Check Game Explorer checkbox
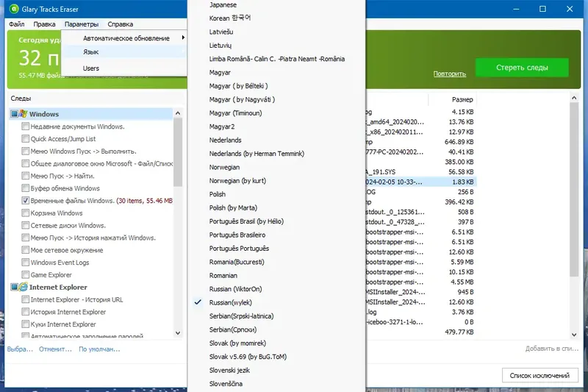 pyautogui.click(x=25, y=274)
